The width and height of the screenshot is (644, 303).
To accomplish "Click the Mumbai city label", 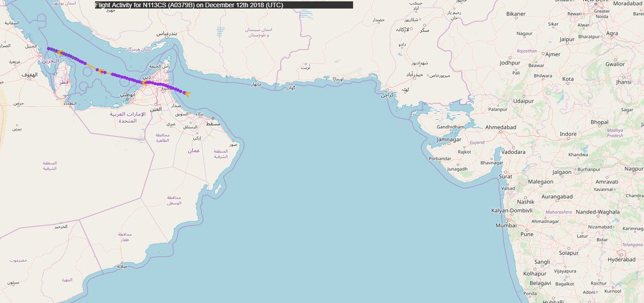I will [506, 226].
